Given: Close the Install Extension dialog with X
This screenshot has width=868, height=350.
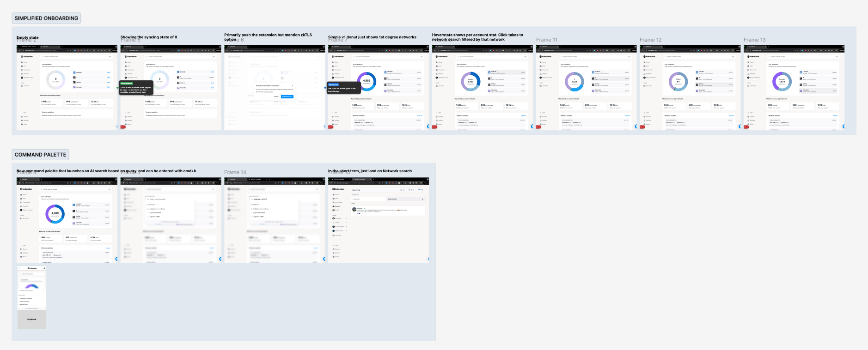Looking at the screenshot, I should click(x=292, y=85).
